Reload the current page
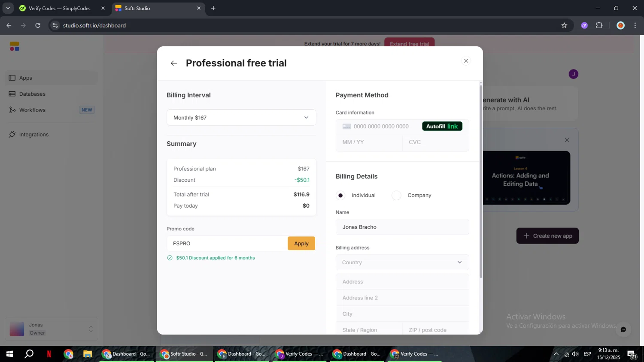 38,25
